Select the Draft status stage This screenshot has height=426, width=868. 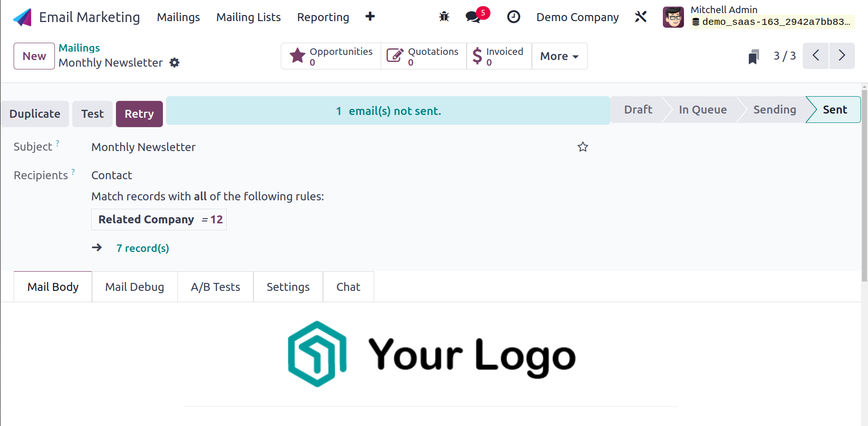click(x=638, y=110)
